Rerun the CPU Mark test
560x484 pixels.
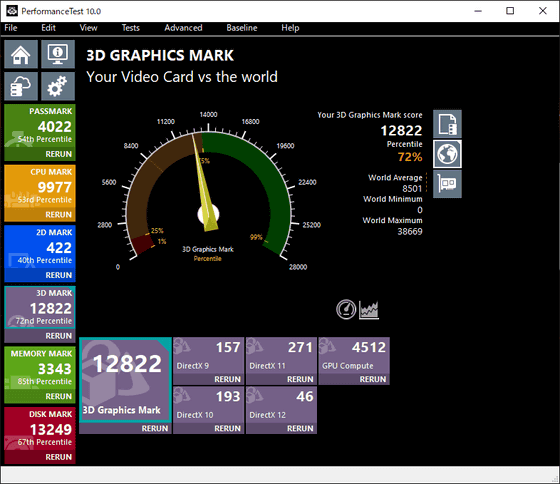(58, 215)
